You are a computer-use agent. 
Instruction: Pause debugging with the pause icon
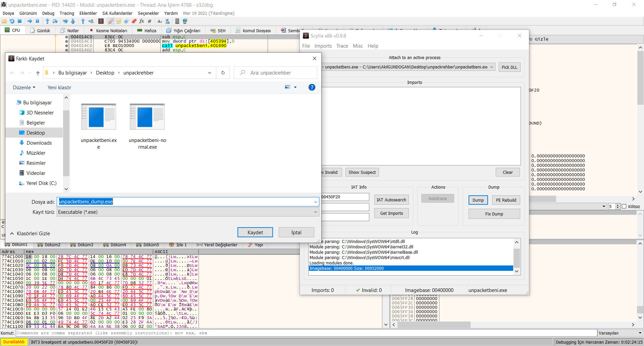pyautogui.click(x=37, y=21)
